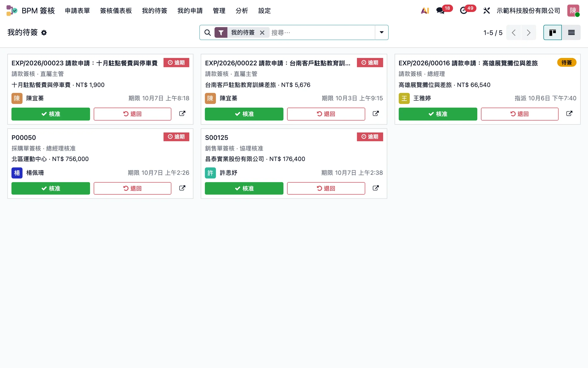Open card title EXP/2026/00023 請款申請
588x368 pixels.
[x=85, y=63]
